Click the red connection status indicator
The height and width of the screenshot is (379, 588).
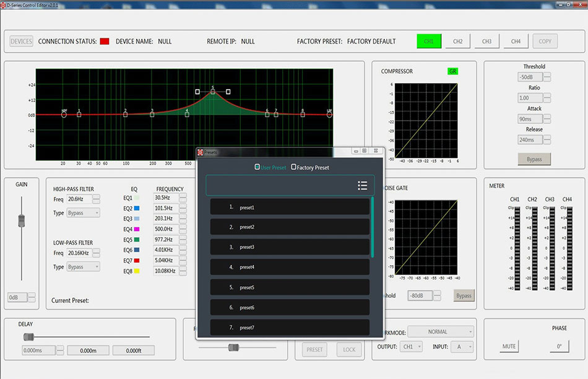click(105, 41)
